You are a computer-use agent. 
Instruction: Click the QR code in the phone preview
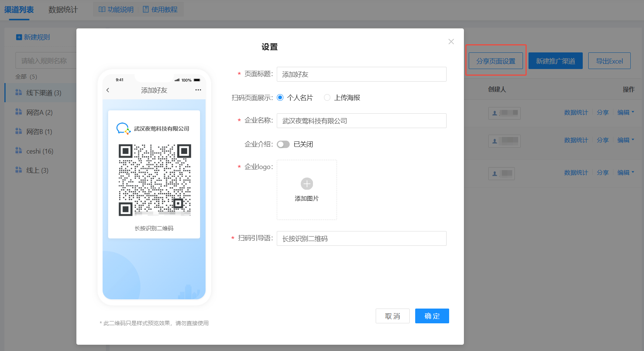(155, 180)
